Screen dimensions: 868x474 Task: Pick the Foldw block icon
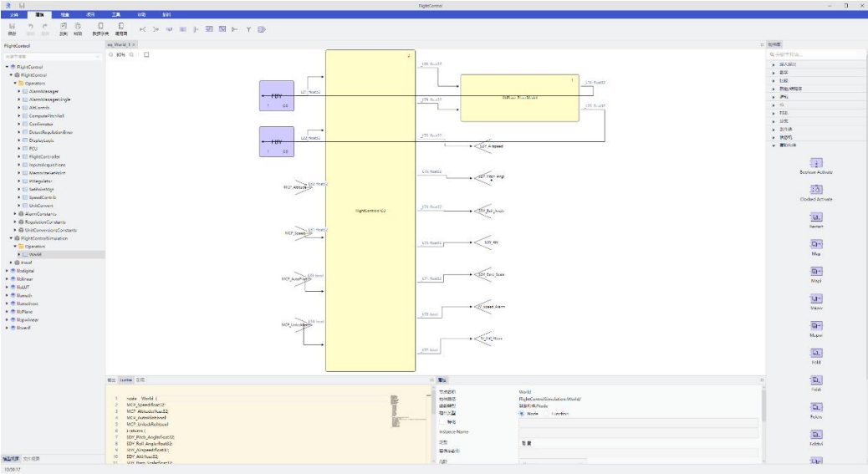point(816,407)
